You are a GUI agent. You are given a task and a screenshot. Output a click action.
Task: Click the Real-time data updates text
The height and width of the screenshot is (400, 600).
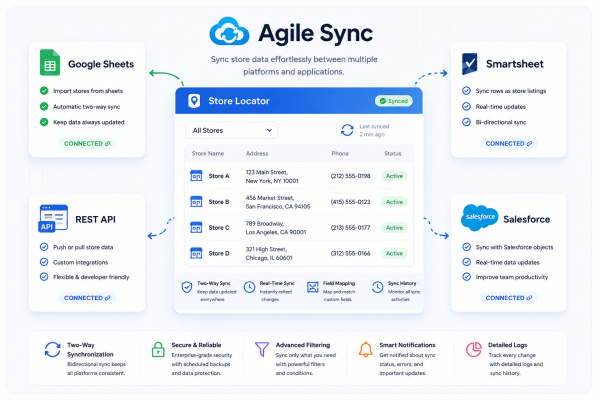pyautogui.click(x=507, y=262)
